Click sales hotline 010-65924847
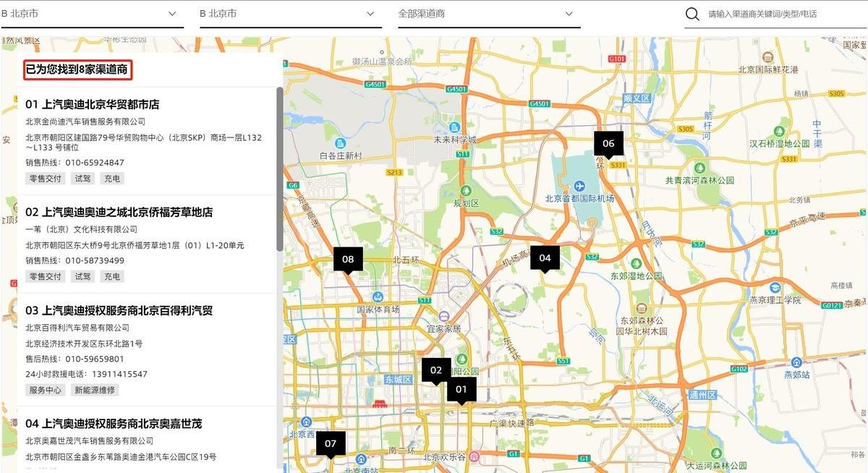This screenshot has width=868, height=473. pos(95,163)
